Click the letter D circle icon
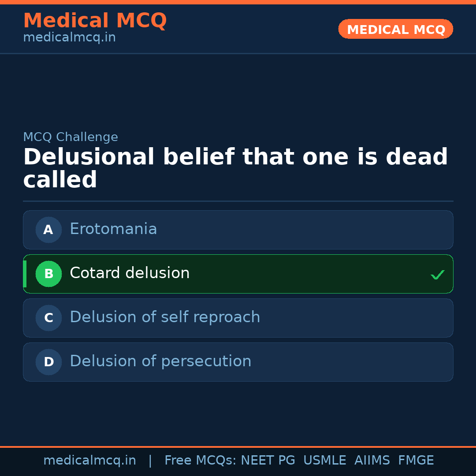Viewport: 476px width, 476px height. tap(48, 362)
